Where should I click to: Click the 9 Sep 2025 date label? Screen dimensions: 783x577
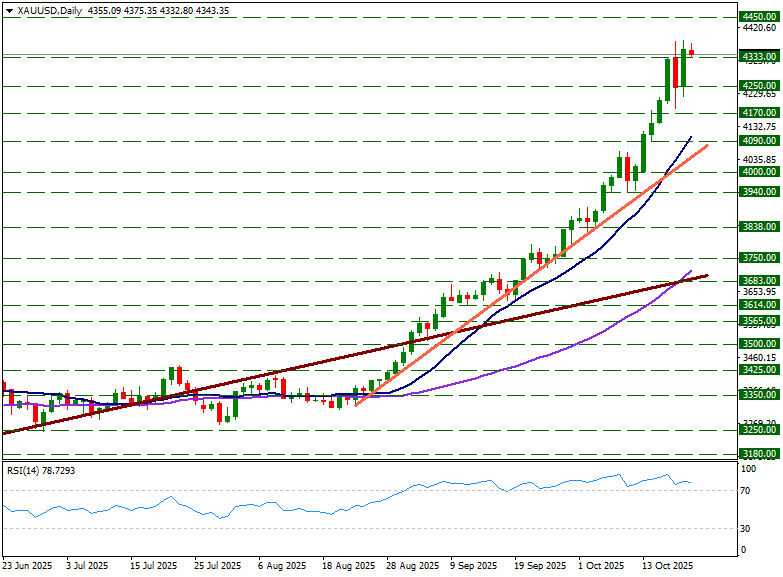tap(474, 565)
